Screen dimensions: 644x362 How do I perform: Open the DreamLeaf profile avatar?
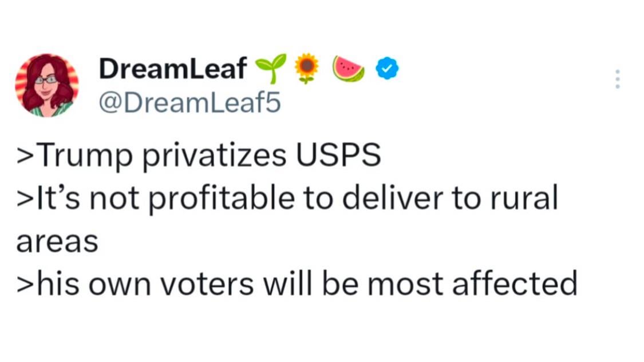(x=47, y=85)
